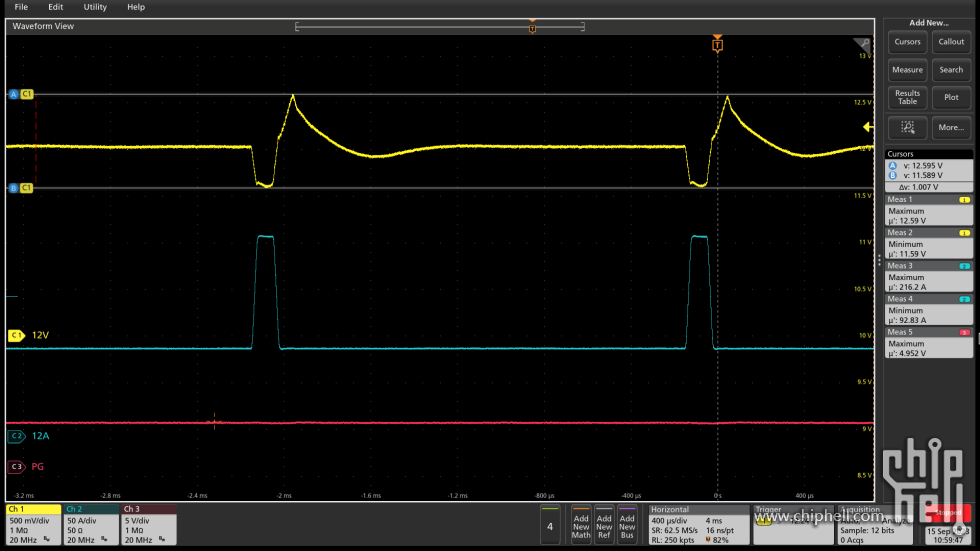
Task: Open the Results Table
Action: tap(907, 97)
